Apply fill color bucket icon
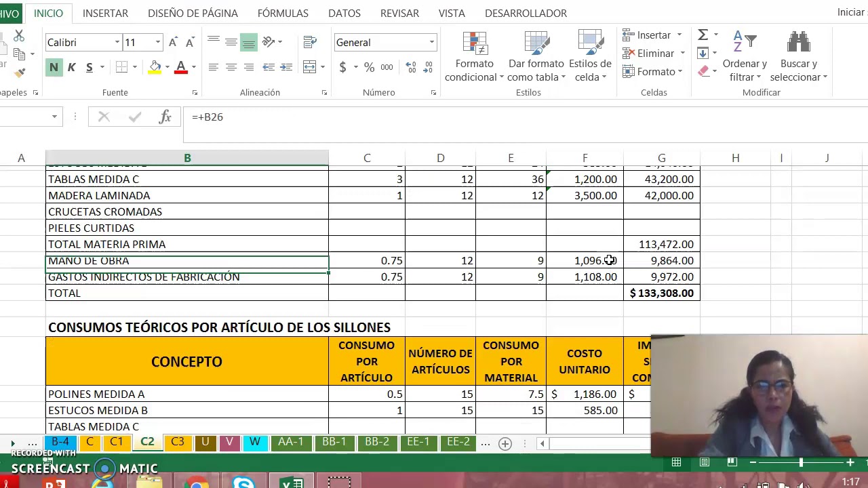 tap(155, 67)
